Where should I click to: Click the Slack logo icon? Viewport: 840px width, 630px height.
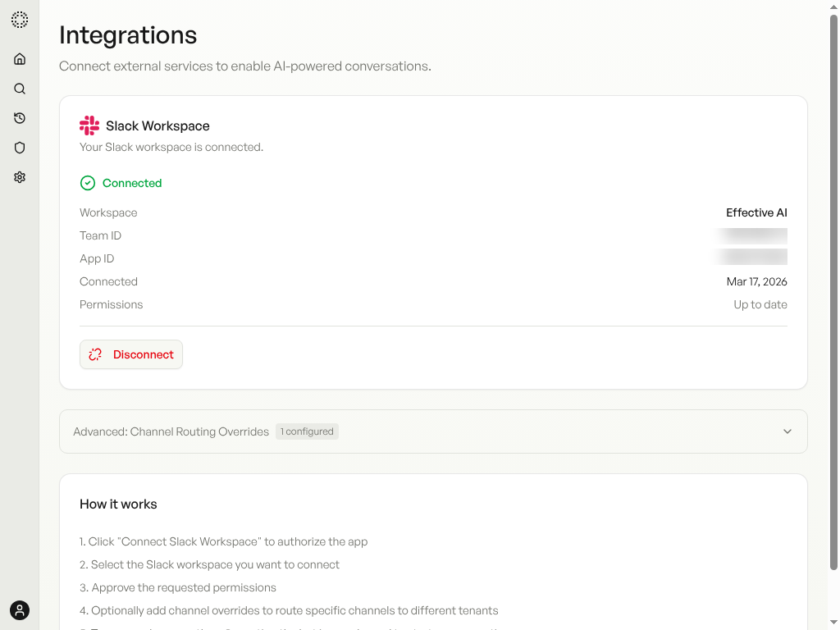tap(89, 126)
